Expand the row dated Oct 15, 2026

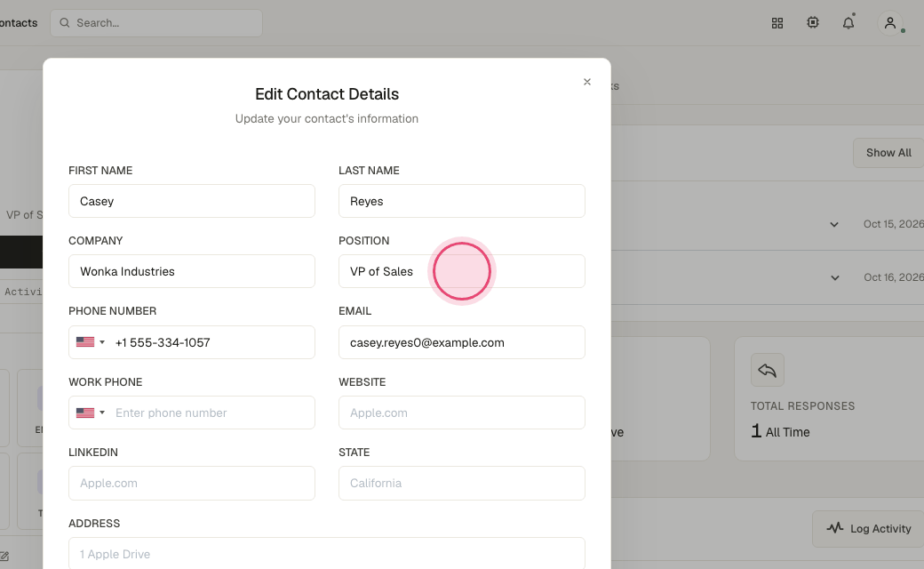[834, 225]
